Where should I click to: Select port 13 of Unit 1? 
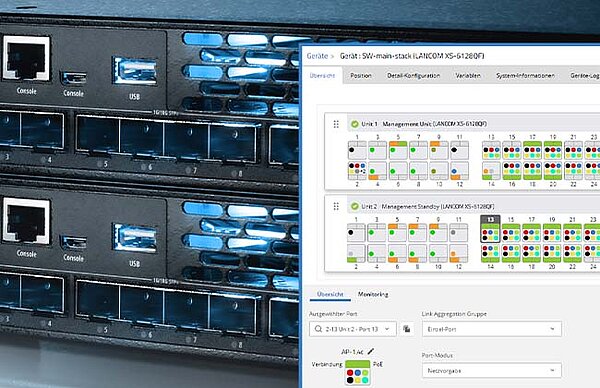click(x=491, y=150)
